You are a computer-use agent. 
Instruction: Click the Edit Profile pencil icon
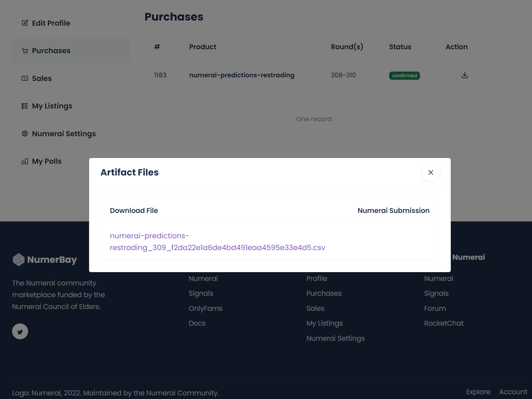click(25, 23)
